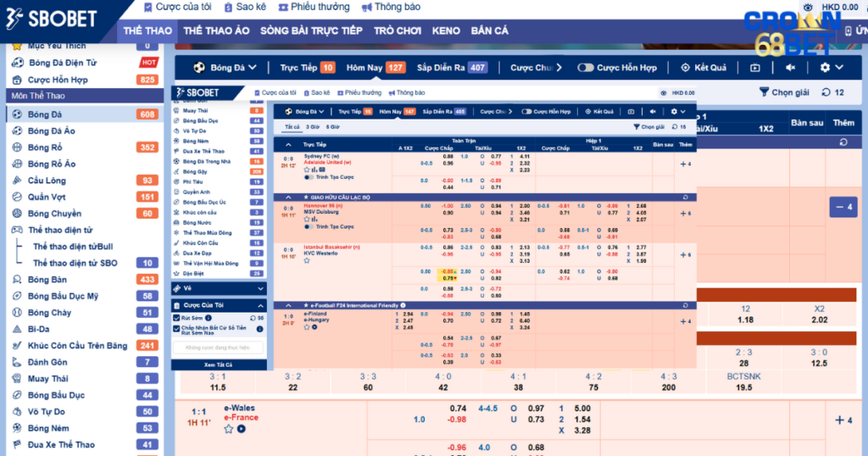The image size is (868, 456).
Task: Mute sound with the speaker icon
Action: pyautogui.click(x=791, y=68)
